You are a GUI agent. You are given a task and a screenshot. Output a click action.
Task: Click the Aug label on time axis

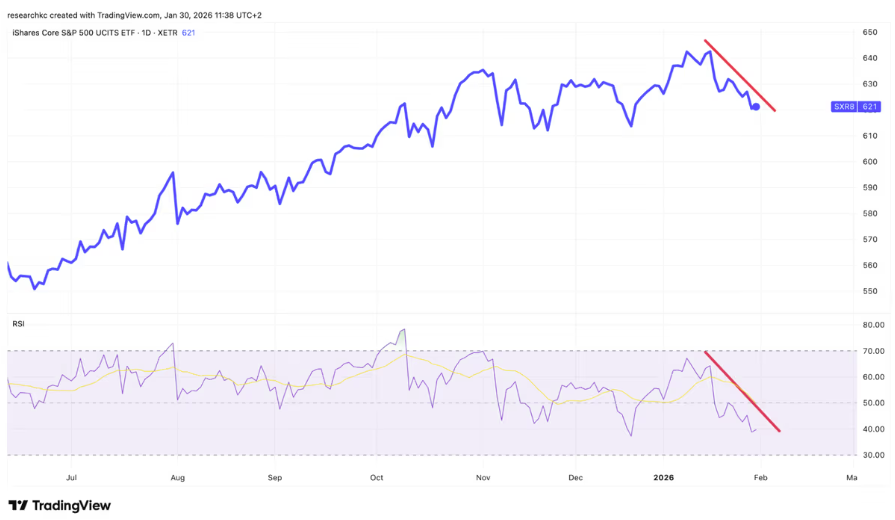pyautogui.click(x=177, y=478)
